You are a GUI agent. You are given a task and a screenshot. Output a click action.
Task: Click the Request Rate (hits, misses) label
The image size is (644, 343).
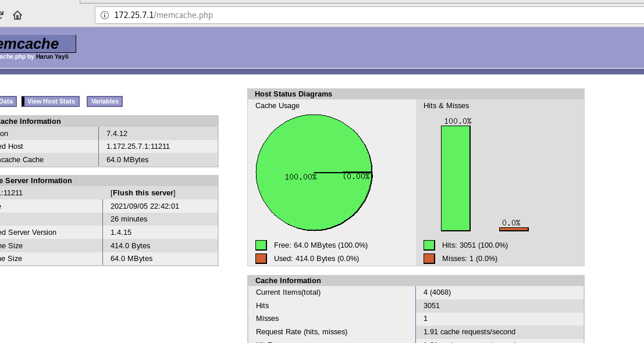click(301, 332)
